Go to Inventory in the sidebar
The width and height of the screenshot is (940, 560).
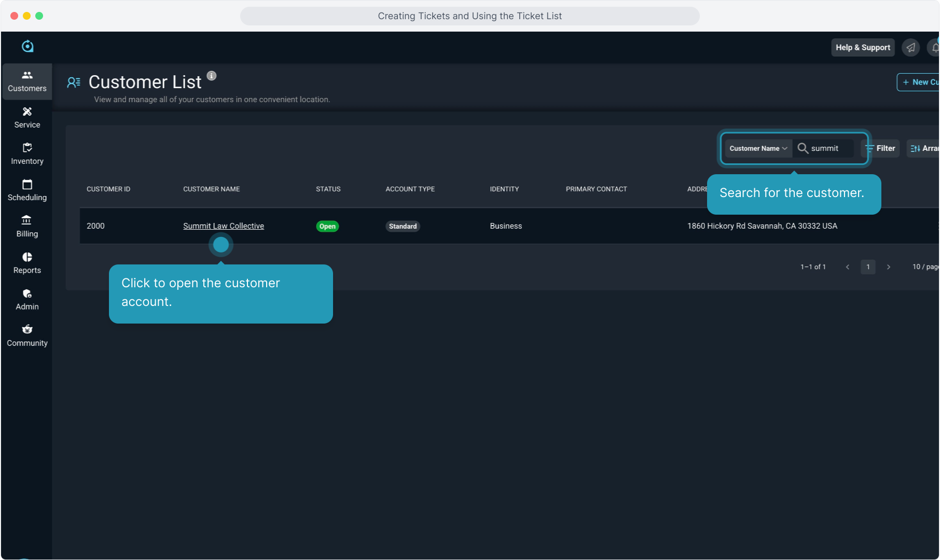[27, 154]
